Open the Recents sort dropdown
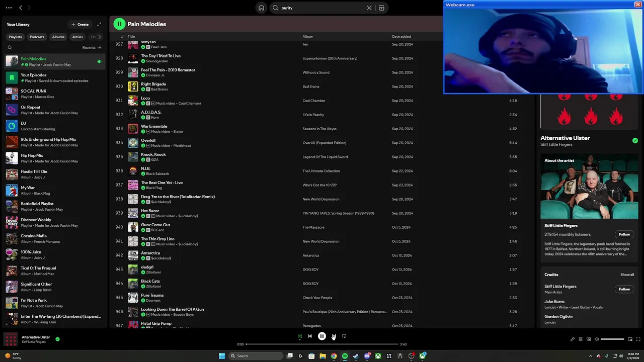 [92, 48]
